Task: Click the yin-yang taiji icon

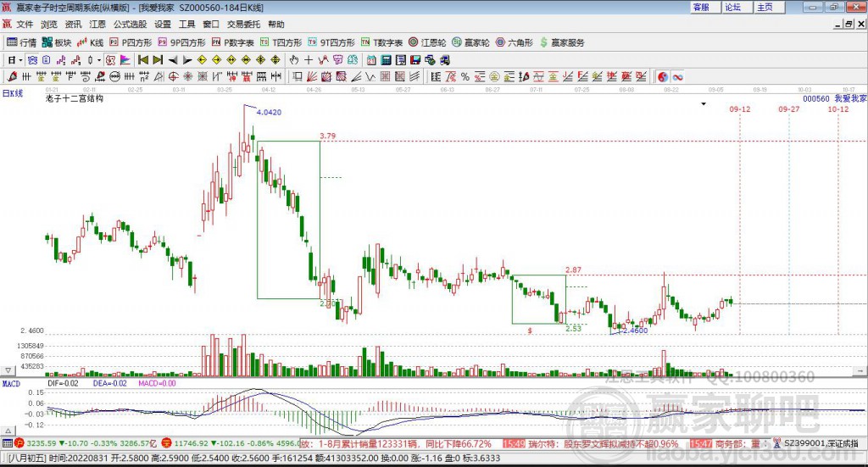Action: tap(663, 76)
